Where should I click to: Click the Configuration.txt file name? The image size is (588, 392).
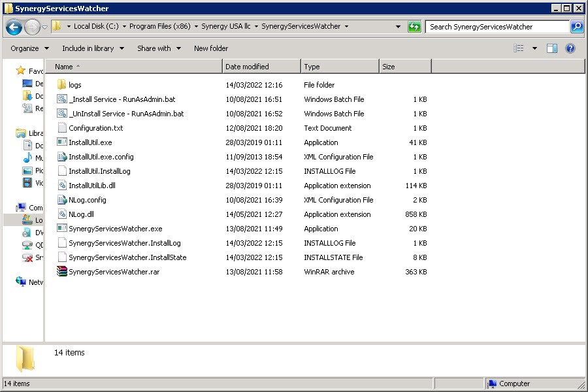tap(95, 128)
